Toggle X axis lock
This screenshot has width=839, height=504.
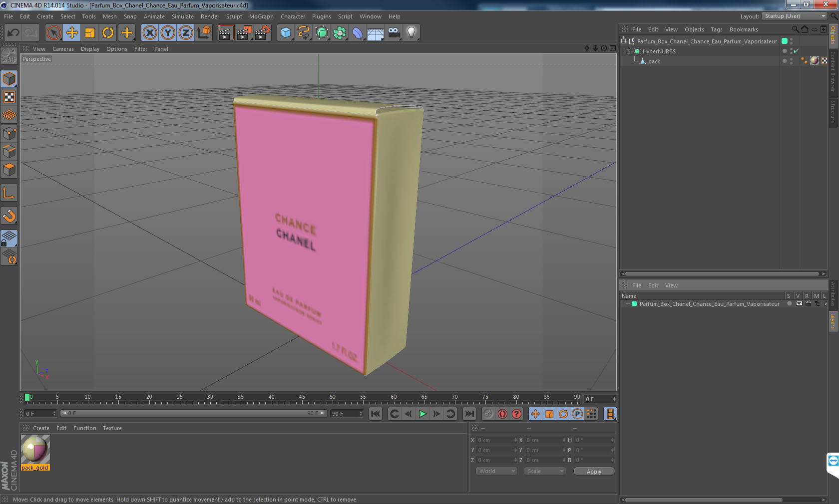[149, 33]
